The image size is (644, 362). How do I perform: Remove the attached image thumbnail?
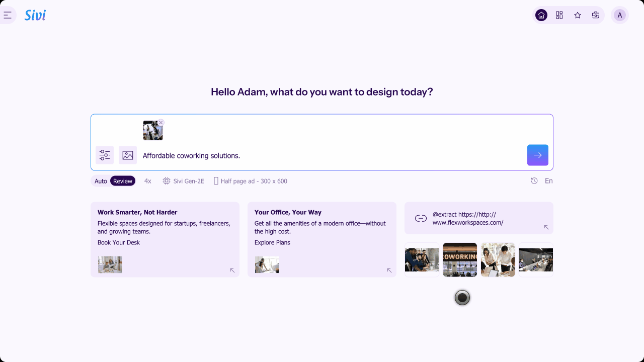[x=161, y=122]
